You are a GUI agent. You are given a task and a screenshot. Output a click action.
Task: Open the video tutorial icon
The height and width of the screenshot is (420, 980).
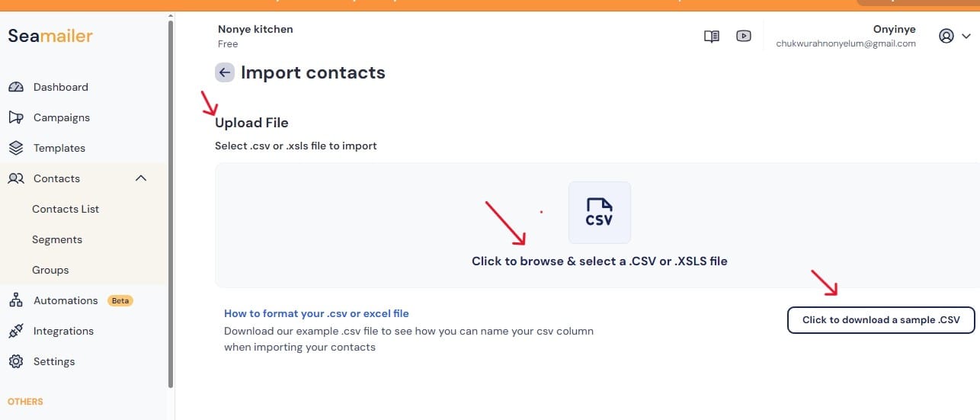[x=744, y=36]
